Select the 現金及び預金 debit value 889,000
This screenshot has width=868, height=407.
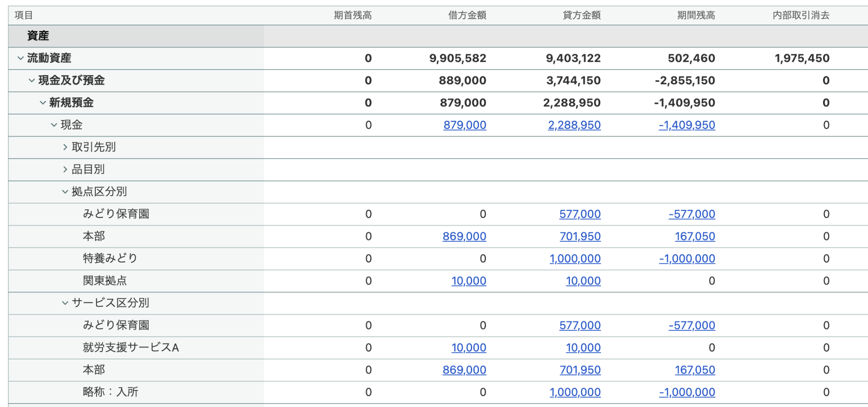pyautogui.click(x=463, y=81)
